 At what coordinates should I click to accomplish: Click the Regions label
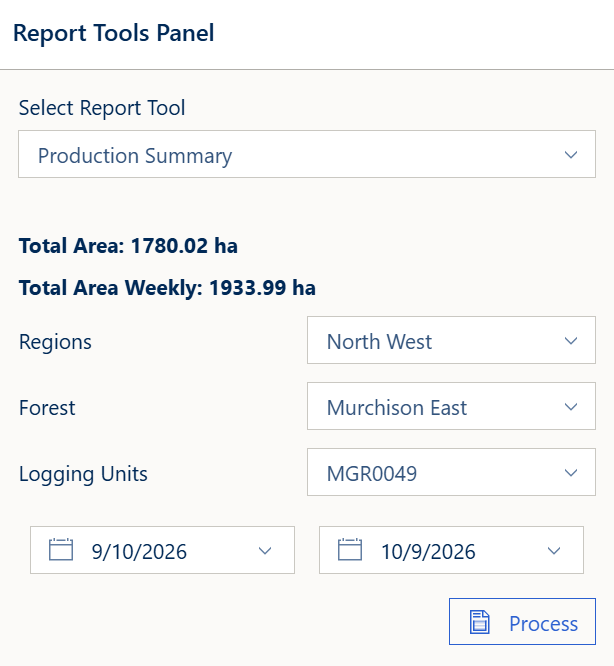coord(55,342)
